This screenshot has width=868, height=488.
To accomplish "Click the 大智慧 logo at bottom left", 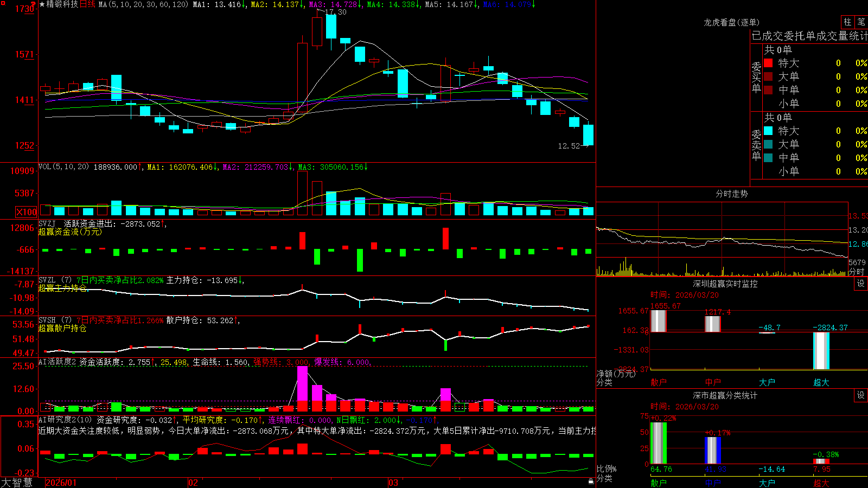I will 17,483.
